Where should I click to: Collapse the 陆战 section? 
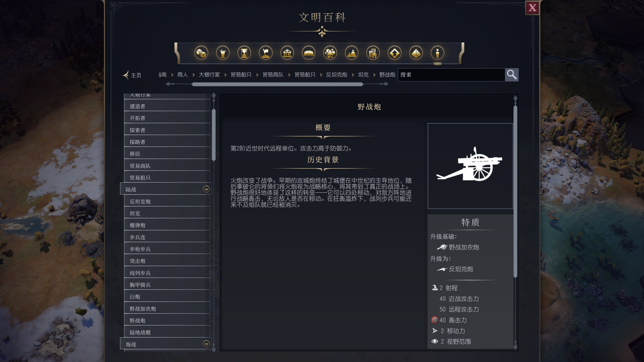pos(206,189)
